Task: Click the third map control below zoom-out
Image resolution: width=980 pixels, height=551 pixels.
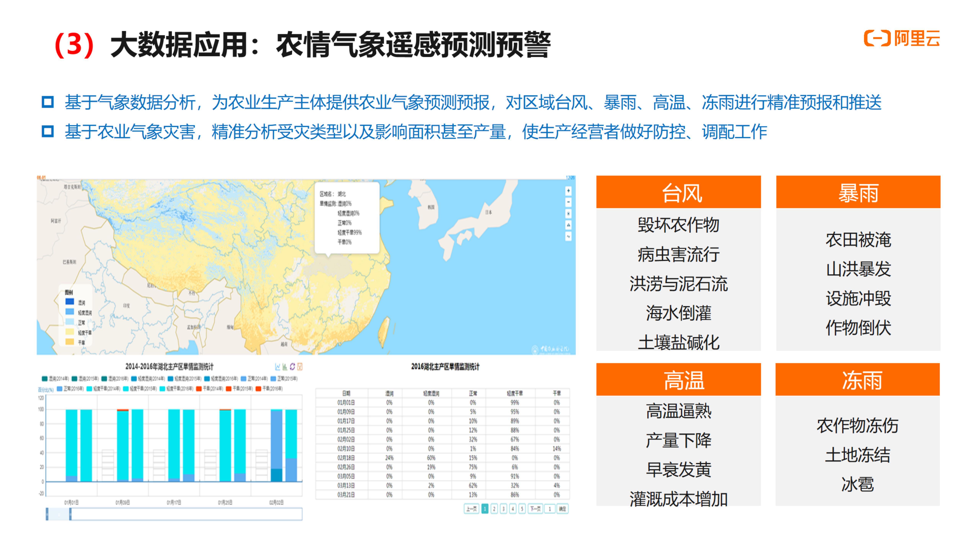Action: click(568, 214)
